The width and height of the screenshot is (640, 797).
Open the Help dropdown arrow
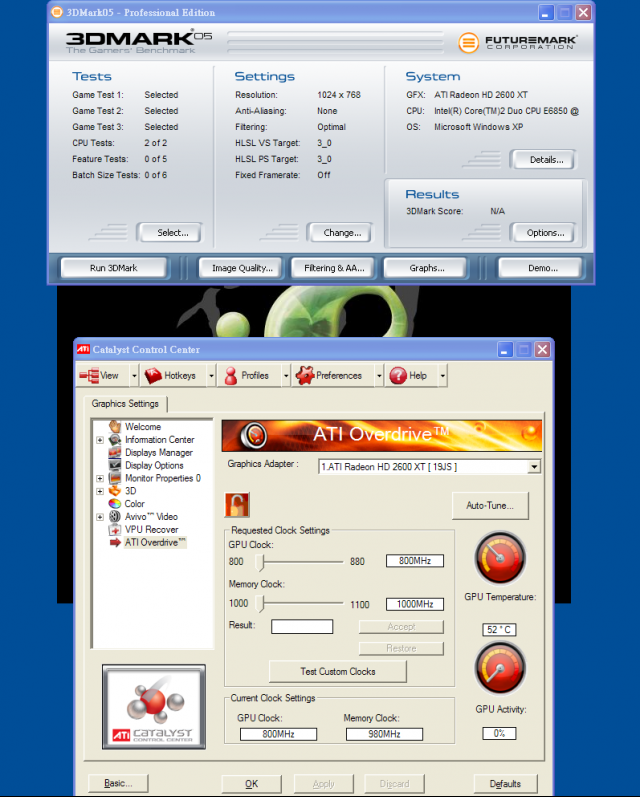(443, 376)
